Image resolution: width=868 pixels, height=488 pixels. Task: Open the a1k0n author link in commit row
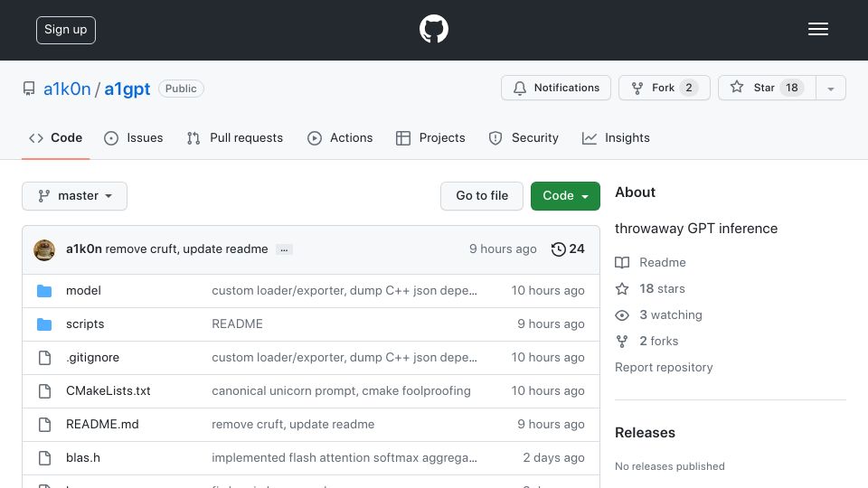(x=83, y=249)
